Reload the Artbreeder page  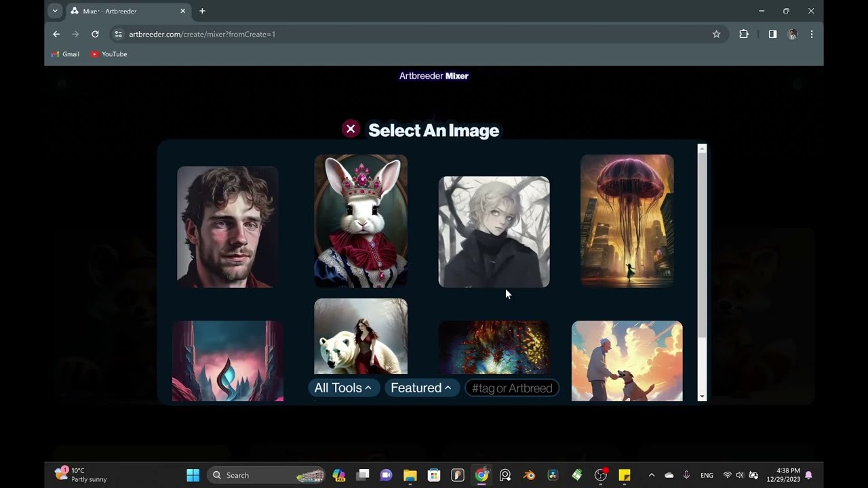click(x=95, y=34)
